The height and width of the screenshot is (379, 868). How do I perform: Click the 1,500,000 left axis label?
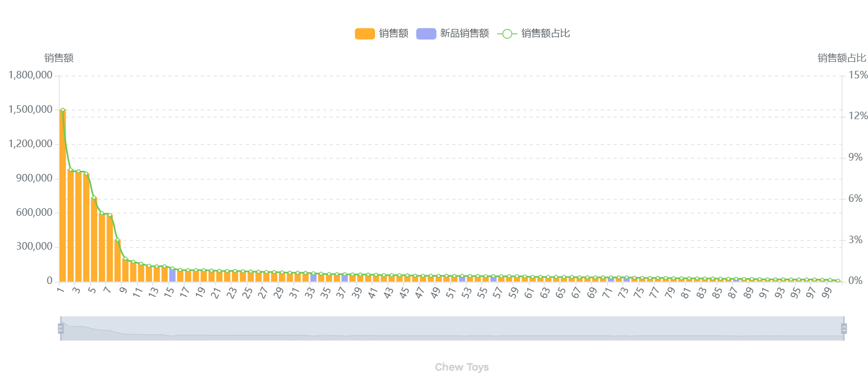(x=31, y=110)
